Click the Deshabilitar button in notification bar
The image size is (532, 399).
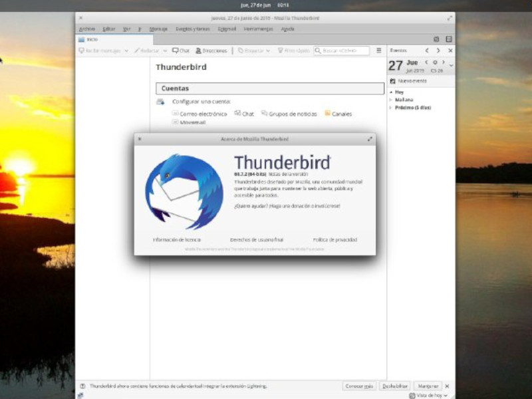click(395, 386)
